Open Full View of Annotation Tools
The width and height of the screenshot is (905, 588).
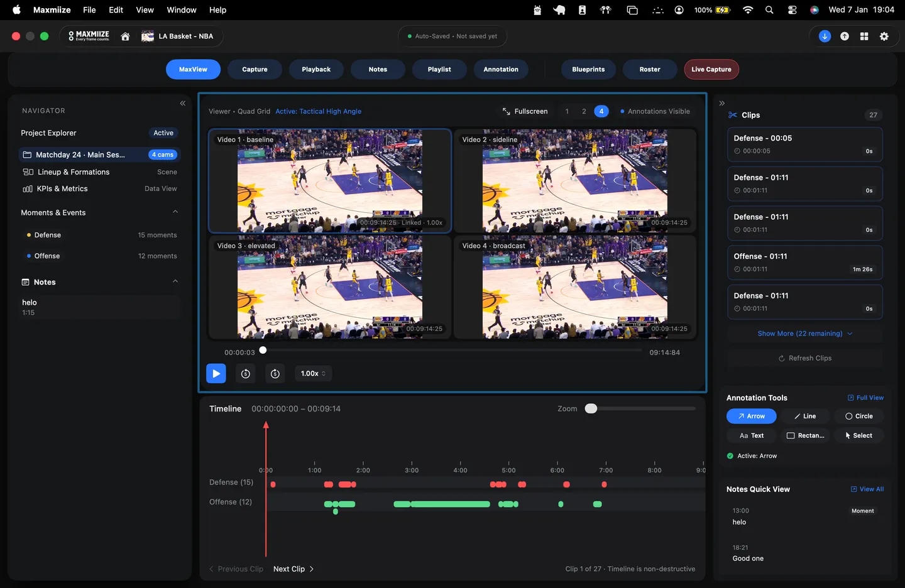pyautogui.click(x=865, y=398)
